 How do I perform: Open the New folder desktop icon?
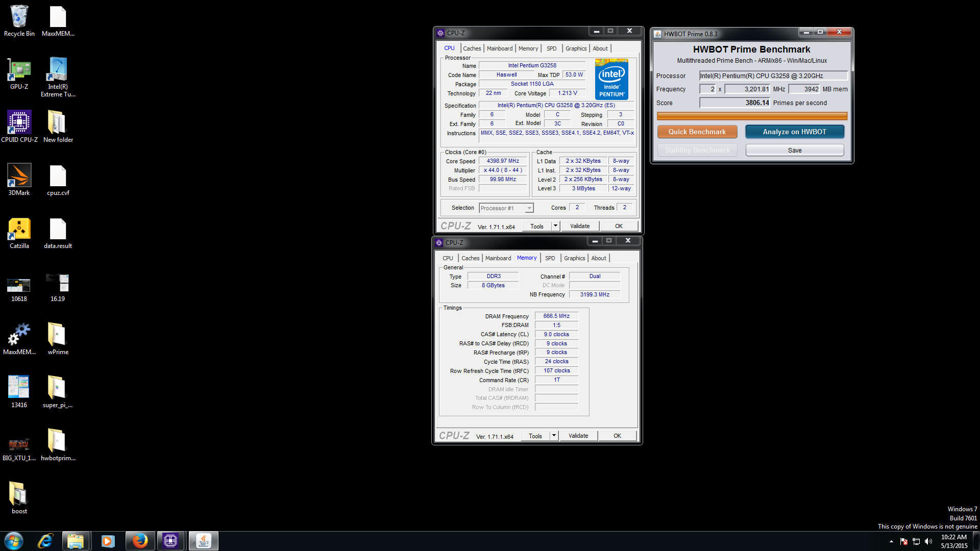click(58, 127)
